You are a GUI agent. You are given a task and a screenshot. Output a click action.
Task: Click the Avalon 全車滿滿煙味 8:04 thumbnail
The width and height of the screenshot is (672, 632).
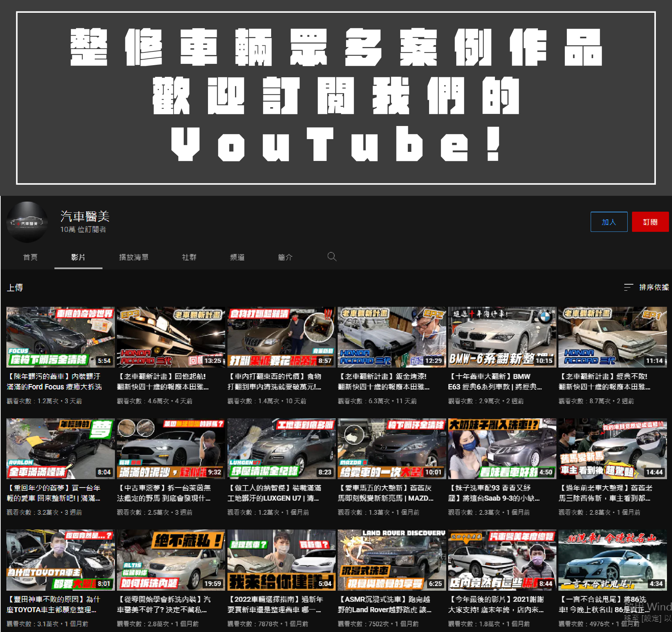[60, 449]
